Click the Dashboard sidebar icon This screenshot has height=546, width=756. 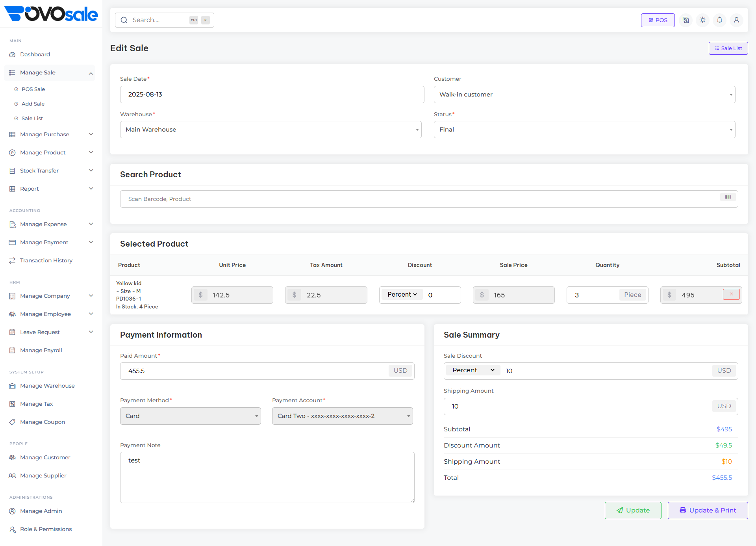12,54
